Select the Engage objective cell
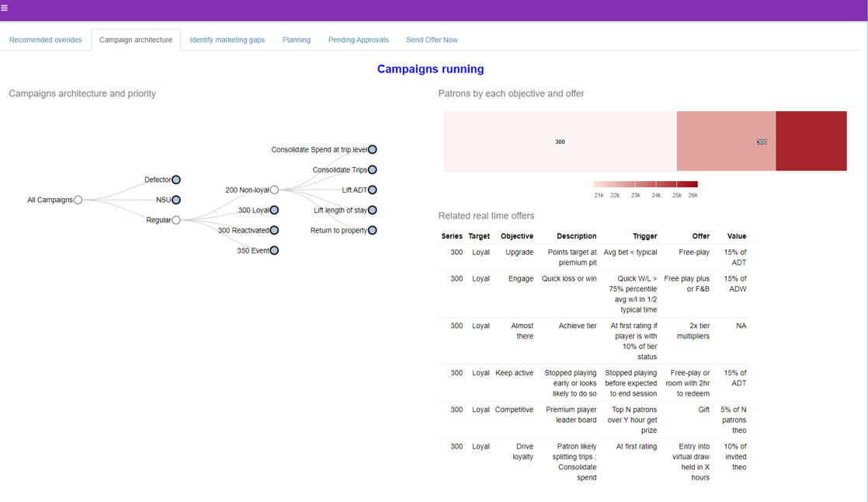 click(x=521, y=279)
